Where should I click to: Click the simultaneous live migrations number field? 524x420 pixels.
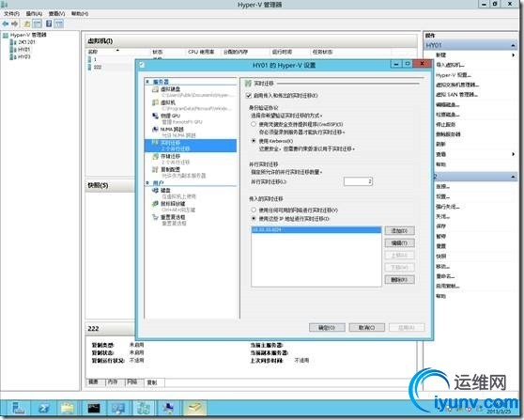[x=358, y=181]
